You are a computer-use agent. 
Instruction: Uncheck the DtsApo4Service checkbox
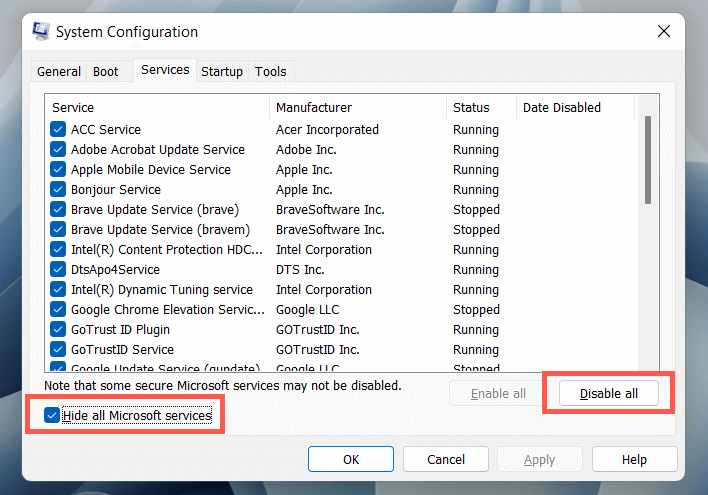tap(58, 270)
